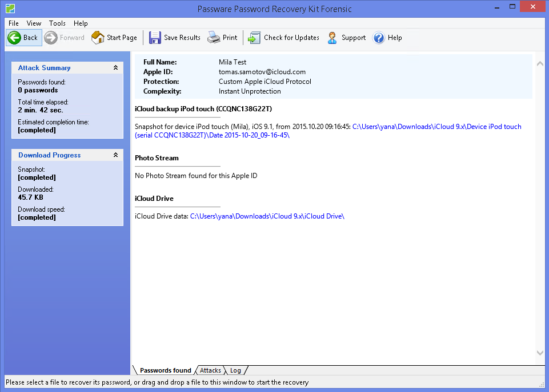Click the Passware app icon in title bar
This screenshot has width=549, height=392.
(10, 9)
